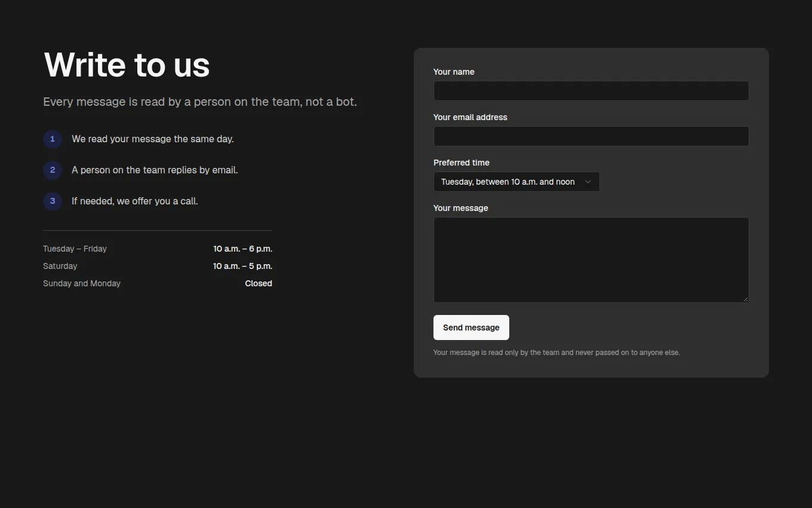The height and width of the screenshot is (508, 812).
Task: Click the Preferred time label
Action: point(462,163)
